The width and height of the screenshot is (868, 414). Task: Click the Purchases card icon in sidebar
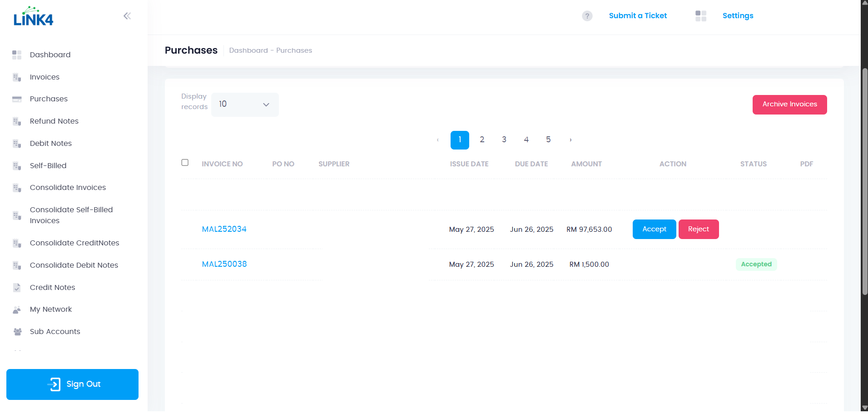[x=17, y=99]
